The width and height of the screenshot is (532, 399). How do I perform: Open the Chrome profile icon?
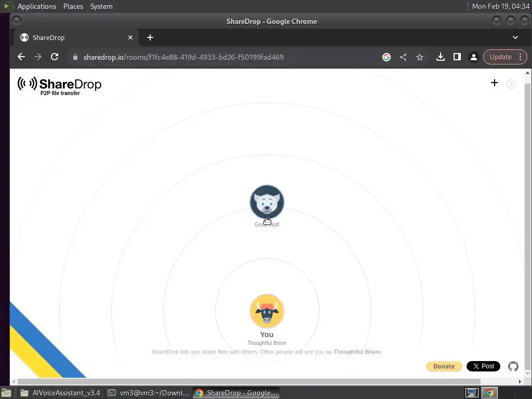tap(474, 57)
